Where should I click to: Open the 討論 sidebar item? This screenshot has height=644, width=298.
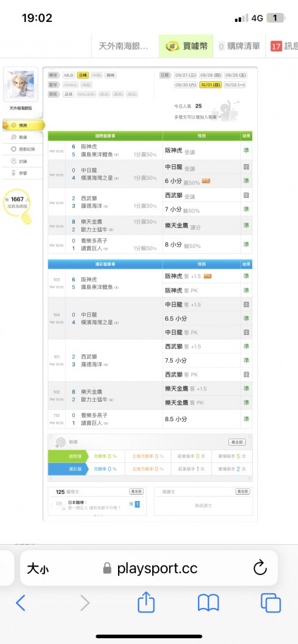tap(23, 161)
